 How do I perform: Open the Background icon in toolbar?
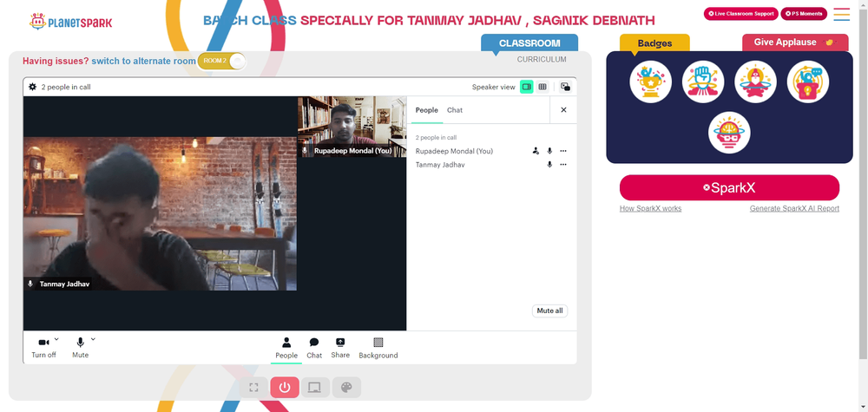(378, 348)
